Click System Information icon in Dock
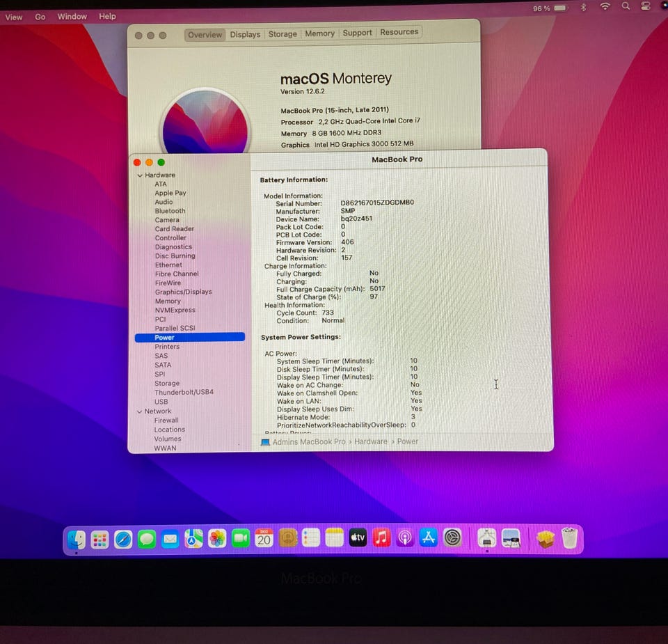The width and height of the screenshot is (668, 644). click(x=487, y=538)
